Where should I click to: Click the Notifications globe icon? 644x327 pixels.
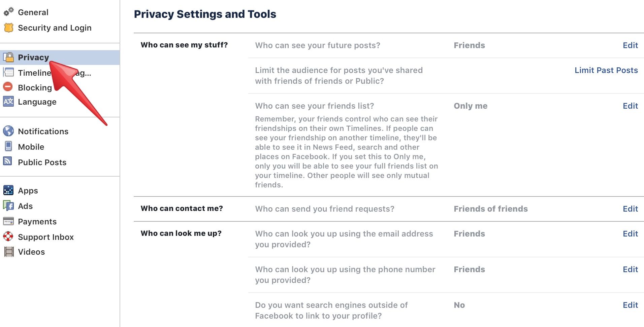[8, 131]
